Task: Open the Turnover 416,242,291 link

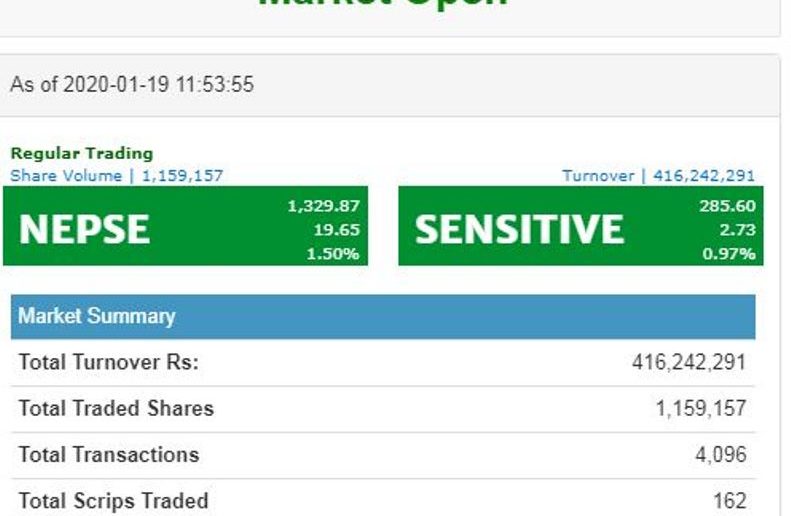Action: tap(658, 176)
